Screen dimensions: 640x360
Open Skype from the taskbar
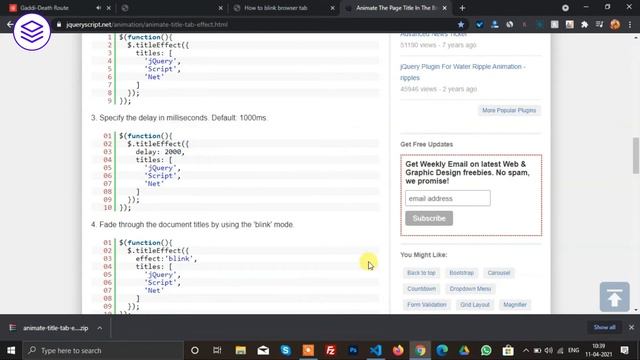tap(286, 350)
